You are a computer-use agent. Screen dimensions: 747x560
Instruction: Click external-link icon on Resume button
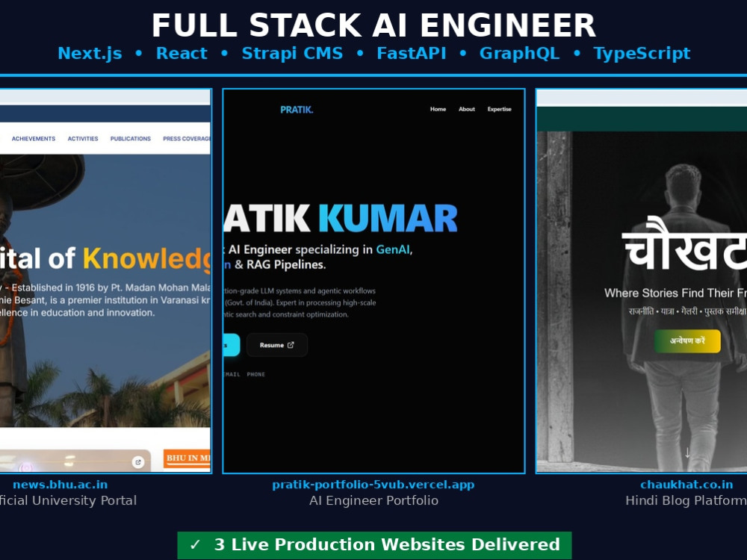pyautogui.click(x=291, y=345)
